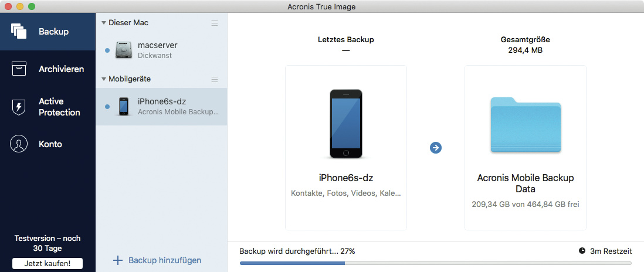This screenshot has height=272, width=644.
Task: Click the Backup stacked-squares icon
Action: [19, 31]
